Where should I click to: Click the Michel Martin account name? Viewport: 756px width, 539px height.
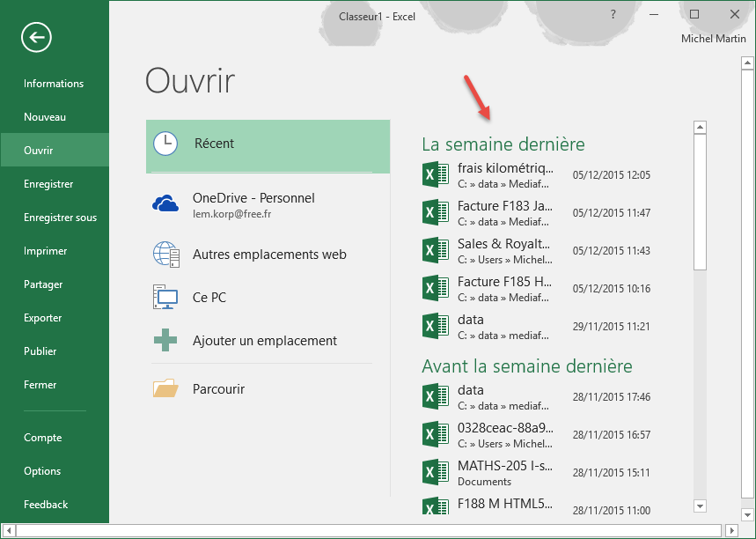click(x=713, y=39)
